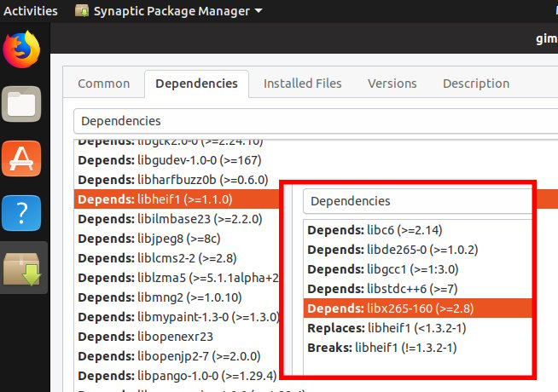Select row Depends: libopenjp2-7 (>=2.0.0)
Image resolution: width=558 pixels, height=392 pixels.
(x=177, y=355)
